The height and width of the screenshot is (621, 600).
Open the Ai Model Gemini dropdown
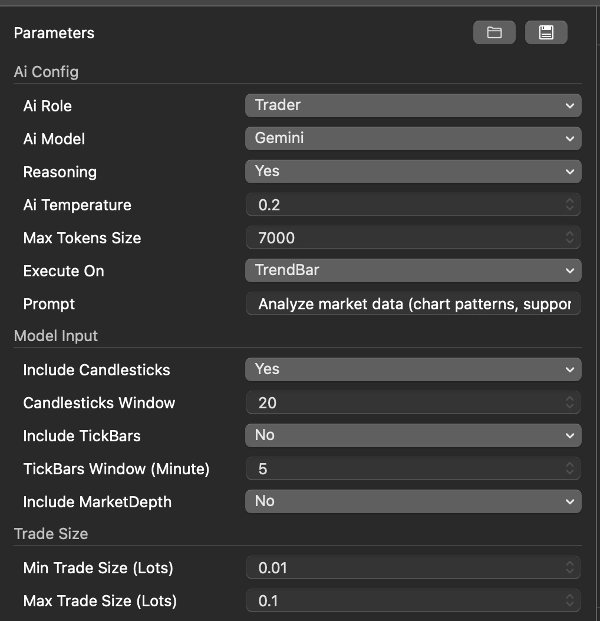pos(413,138)
